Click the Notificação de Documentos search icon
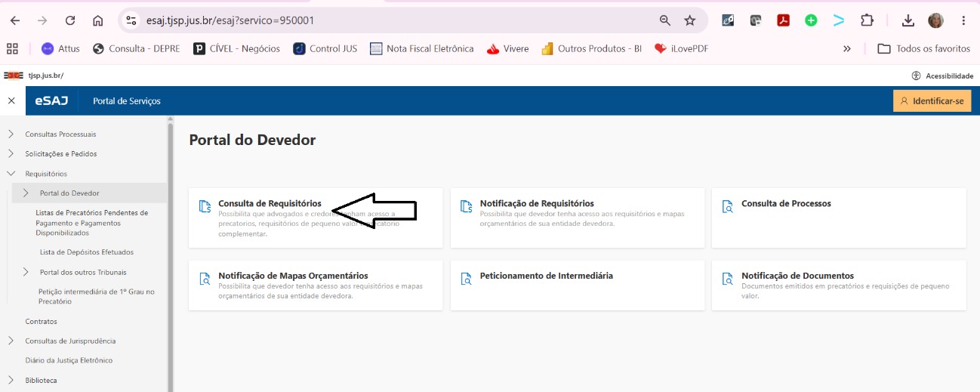The height and width of the screenshot is (392, 980). [728, 279]
